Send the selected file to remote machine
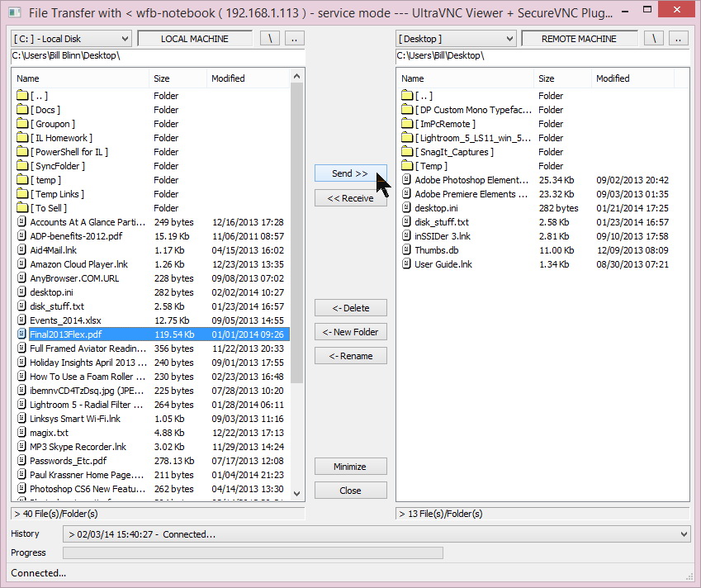 click(x=350, y=173)
